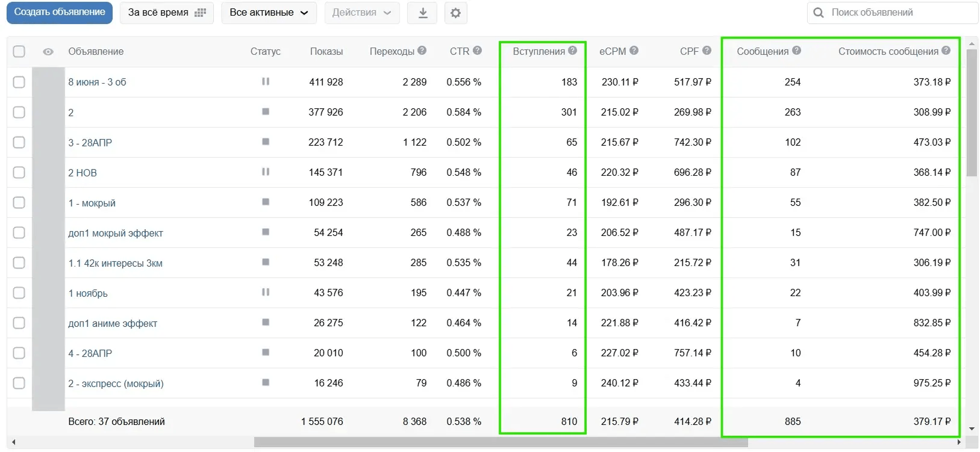Viewport: 980px width, 452px height.
Task: Select checkbox for '2 - экспресс (мокрый)'
Action: tap(19, 383)
